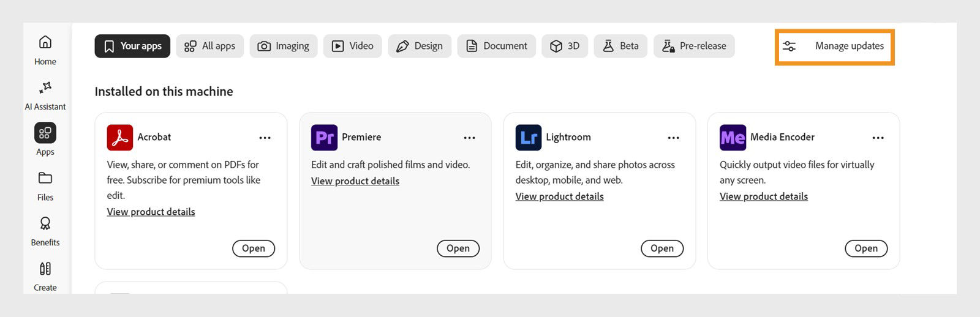Viewport: 980px width, 317px height.
Task: View product details for Lightroom
Action: tap(559, 196)
